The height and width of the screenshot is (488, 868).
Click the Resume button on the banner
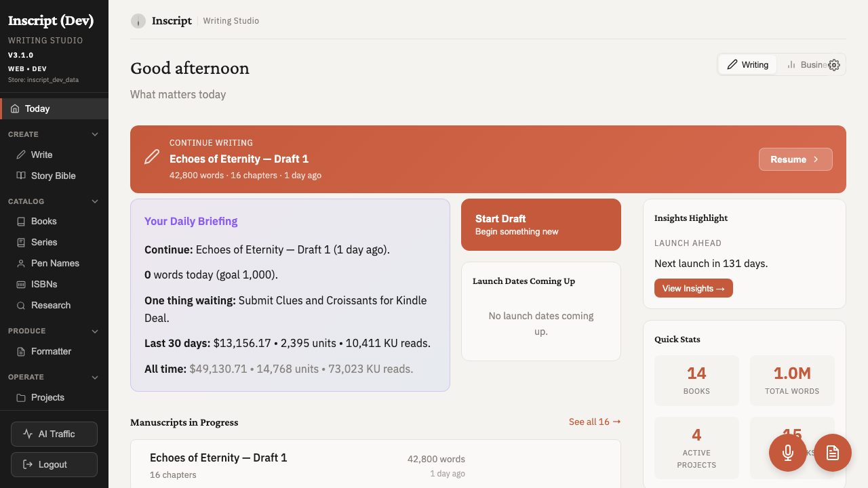(x=795, y=159)
